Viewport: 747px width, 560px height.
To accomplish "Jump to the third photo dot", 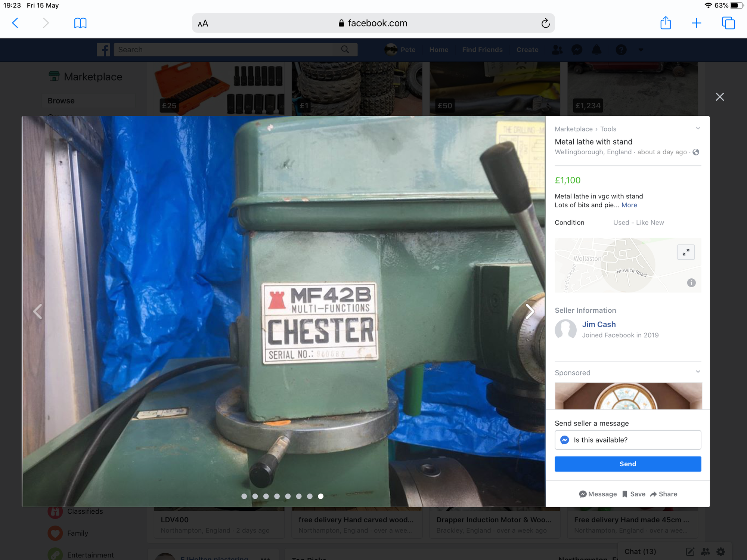I will point(266,496).
